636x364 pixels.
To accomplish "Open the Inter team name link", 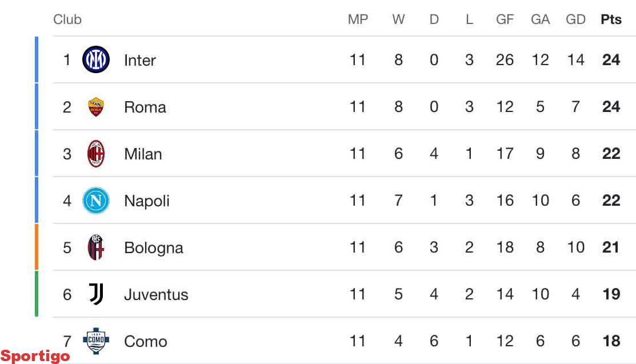I will [139, 60].
